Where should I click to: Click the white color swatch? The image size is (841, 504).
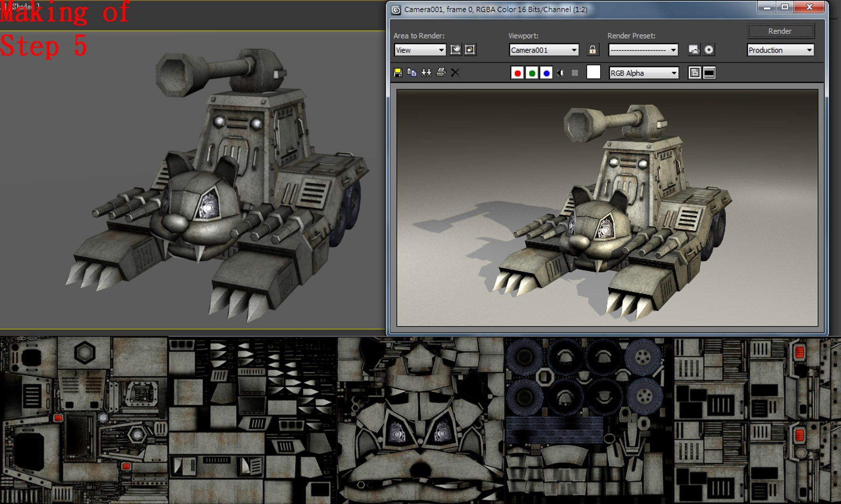[x=593, y=72]
